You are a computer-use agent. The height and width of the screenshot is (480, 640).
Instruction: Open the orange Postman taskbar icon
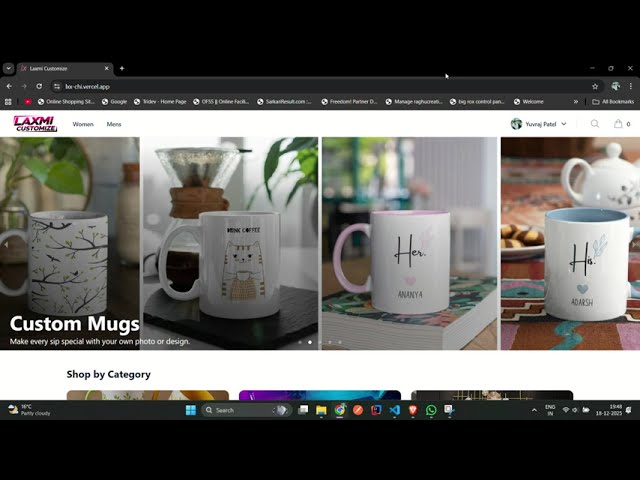pyautogui.click(x=358, y=410)
